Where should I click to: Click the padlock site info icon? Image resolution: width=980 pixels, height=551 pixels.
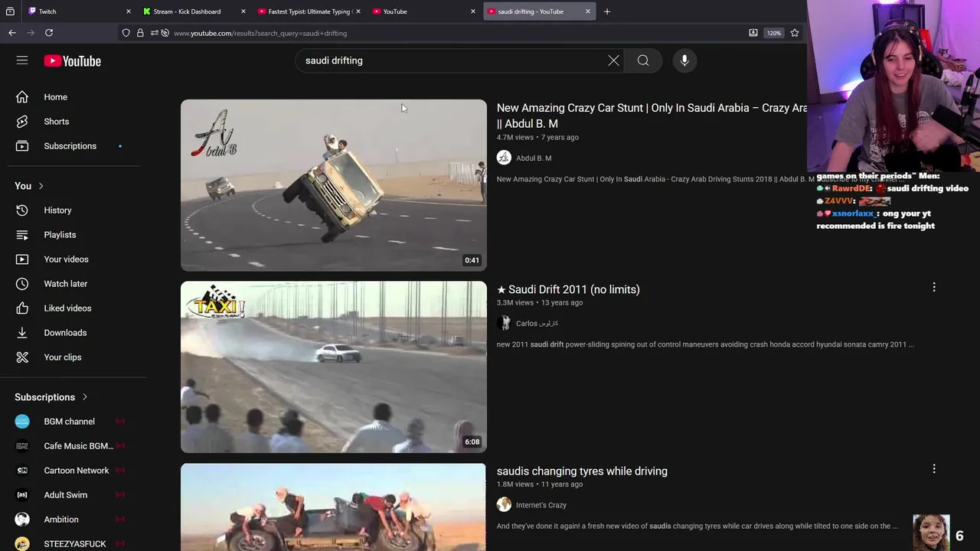point(140,33)
